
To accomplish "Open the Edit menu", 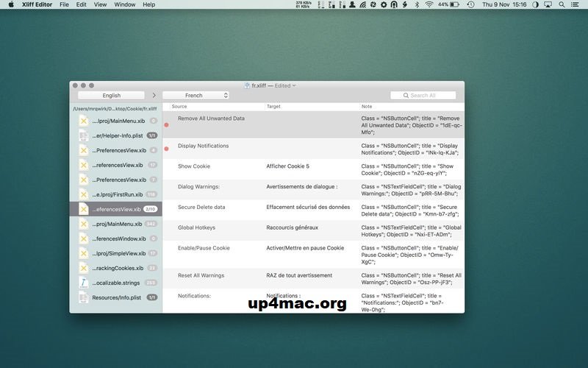I will pyautogui.click(x=82, y=4).
